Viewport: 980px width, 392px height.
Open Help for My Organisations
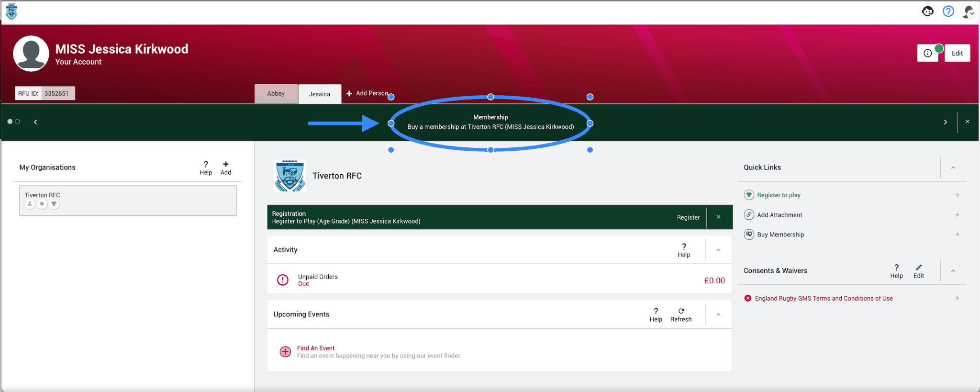206,168
